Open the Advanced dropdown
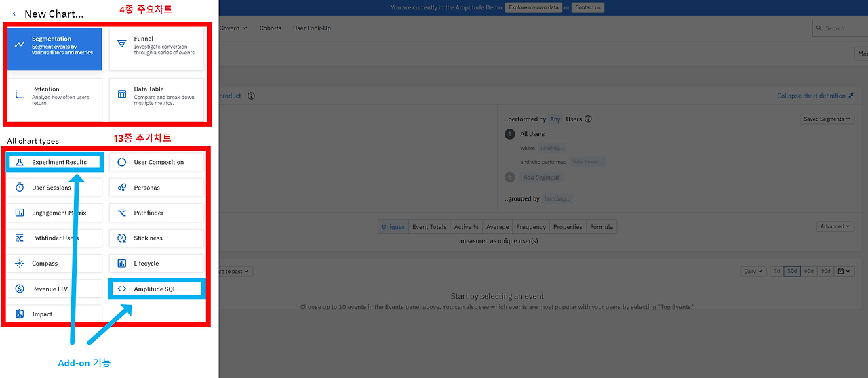The image size is (868, 378). click(x=835, y=226)
